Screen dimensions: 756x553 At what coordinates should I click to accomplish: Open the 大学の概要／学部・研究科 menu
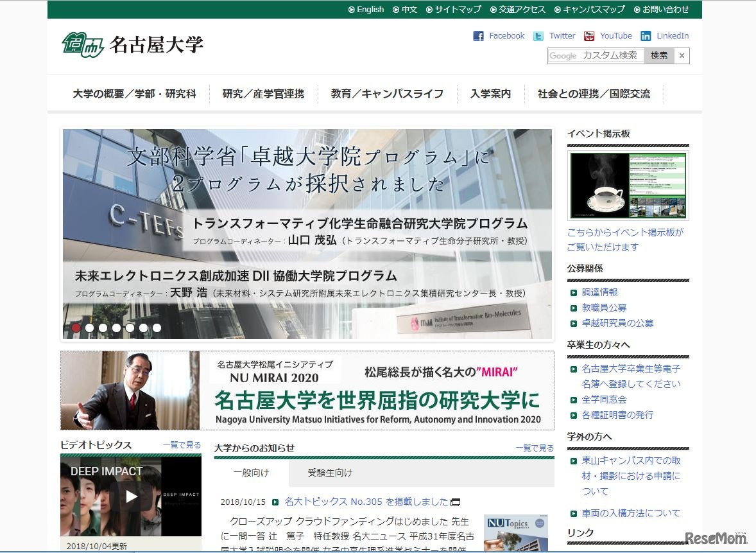click(133, 93)
